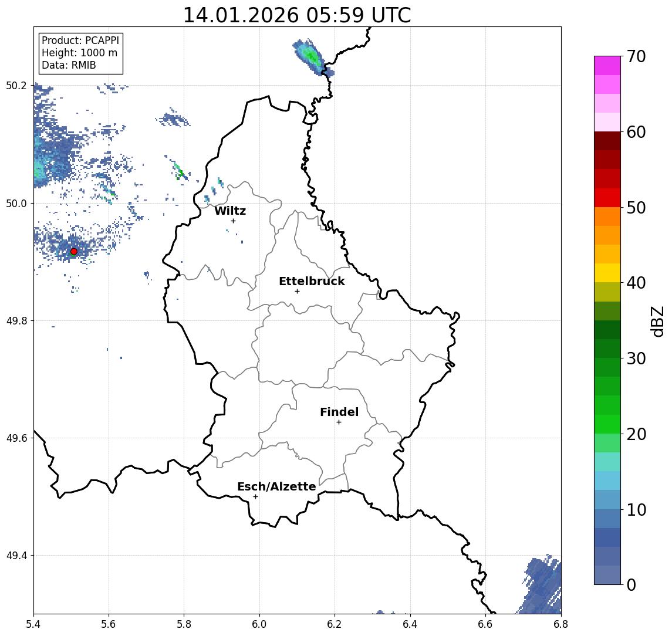Click the Esch/Alzette station cross marker
This screenshot has width=672, height=636.
tap(256, 497)
